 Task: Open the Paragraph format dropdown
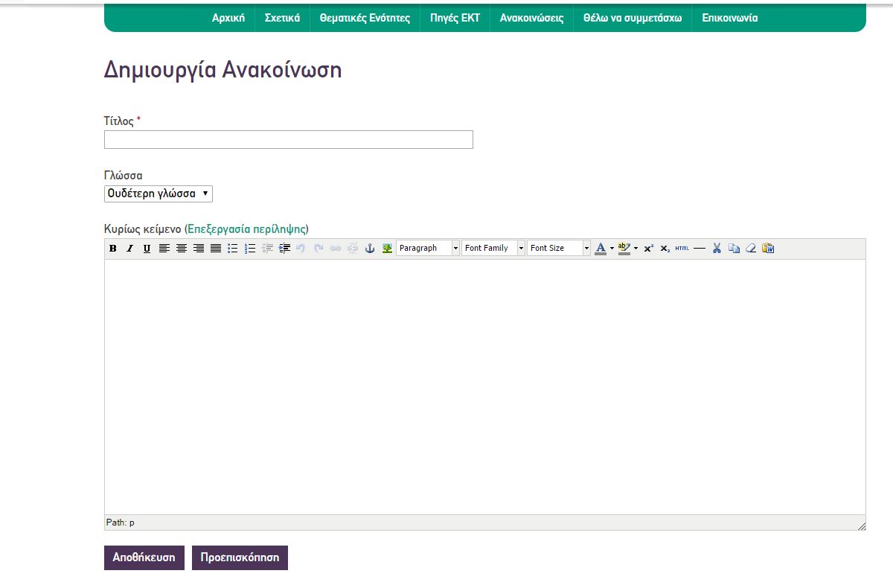click(x=429, y=249)
